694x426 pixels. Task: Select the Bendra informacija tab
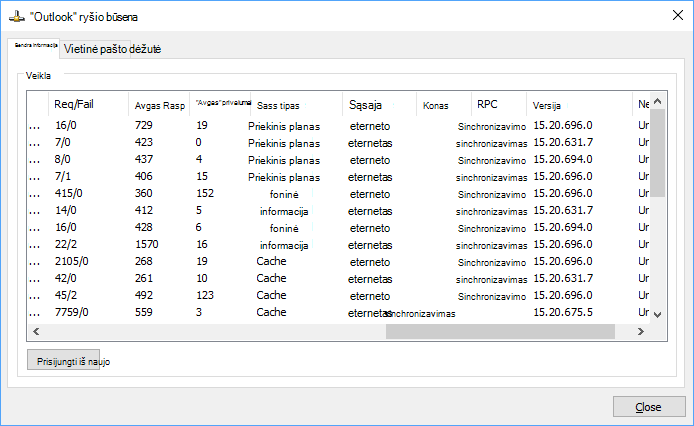point(34,48)
